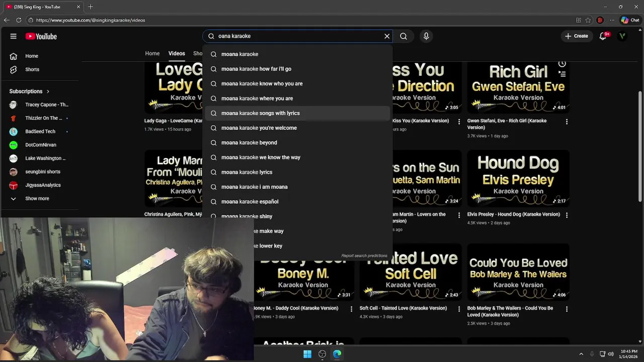644x362 pixels.
Task: Pick suggestion 'moana karaoke lyrics'
Action: (297, 172)
